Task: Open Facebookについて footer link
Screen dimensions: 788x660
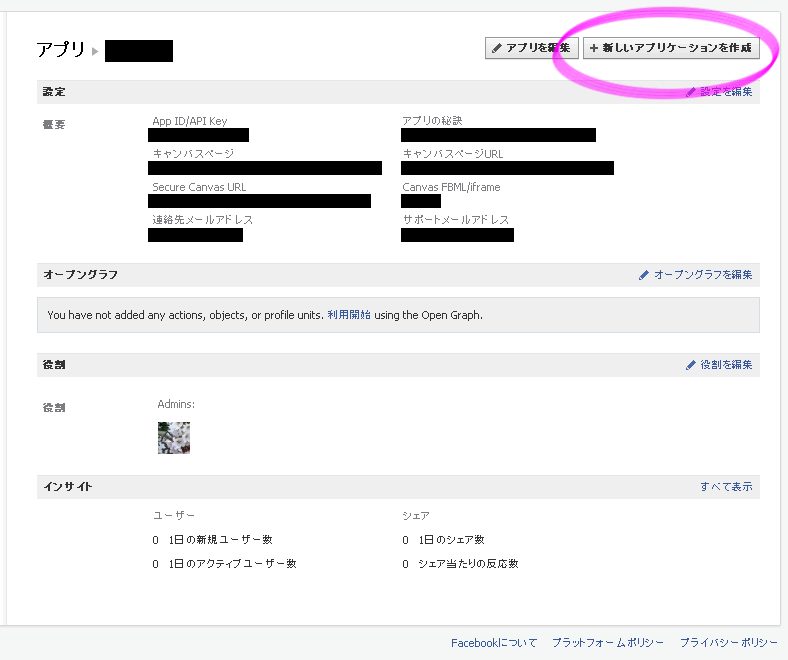Action: coord(494,643)
